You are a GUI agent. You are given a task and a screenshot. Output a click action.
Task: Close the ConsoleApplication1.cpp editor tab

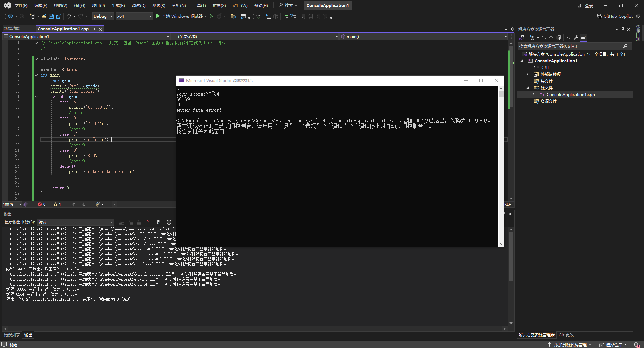click(100, 29)
